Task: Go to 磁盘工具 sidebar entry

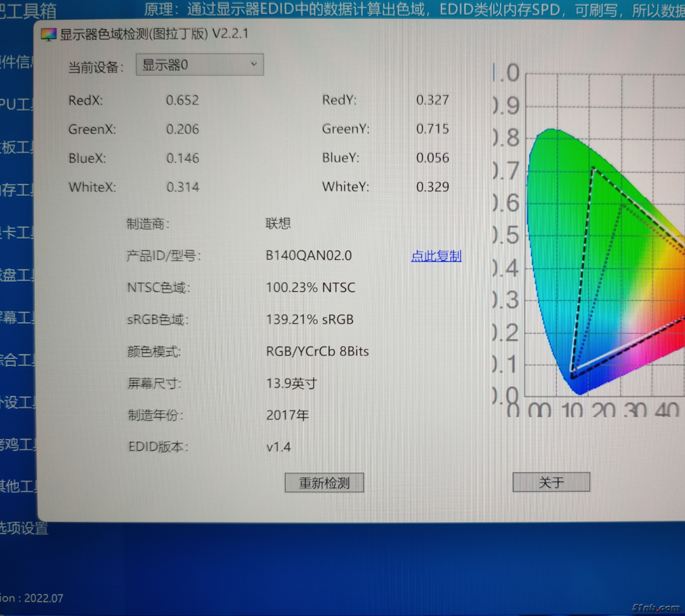Action: tap(16, 275)
